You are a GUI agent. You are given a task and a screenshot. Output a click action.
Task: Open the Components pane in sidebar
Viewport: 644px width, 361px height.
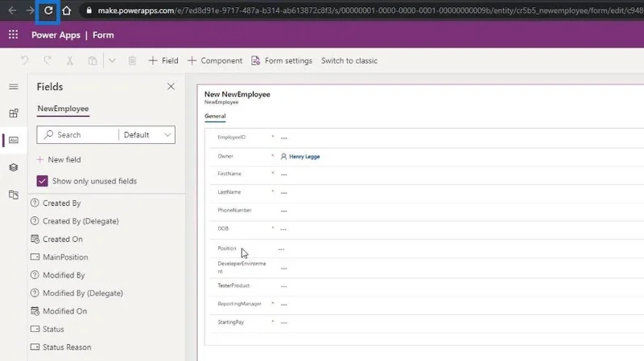tap(14, 113)
